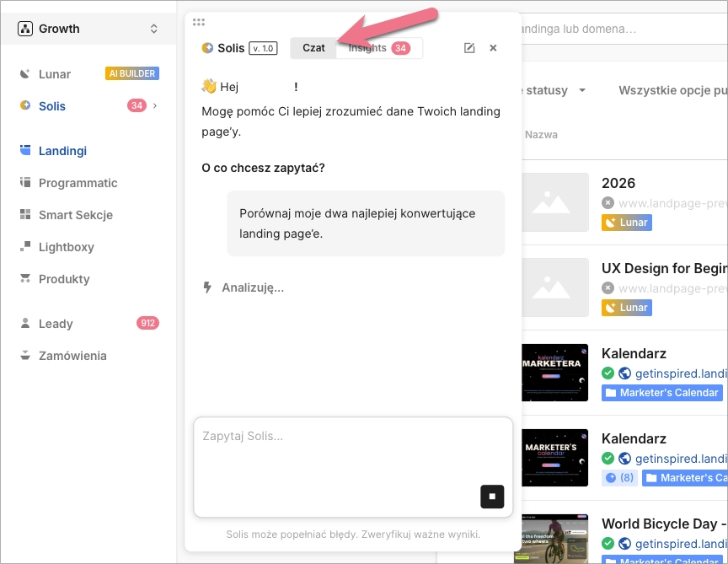
Task: Open the Kalendarz MARKETERA thumbnail
Action: 554,373
